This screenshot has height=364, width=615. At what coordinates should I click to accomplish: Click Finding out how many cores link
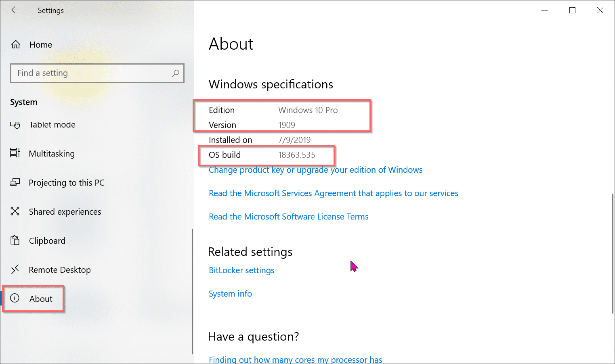click(x=295, y=359)
